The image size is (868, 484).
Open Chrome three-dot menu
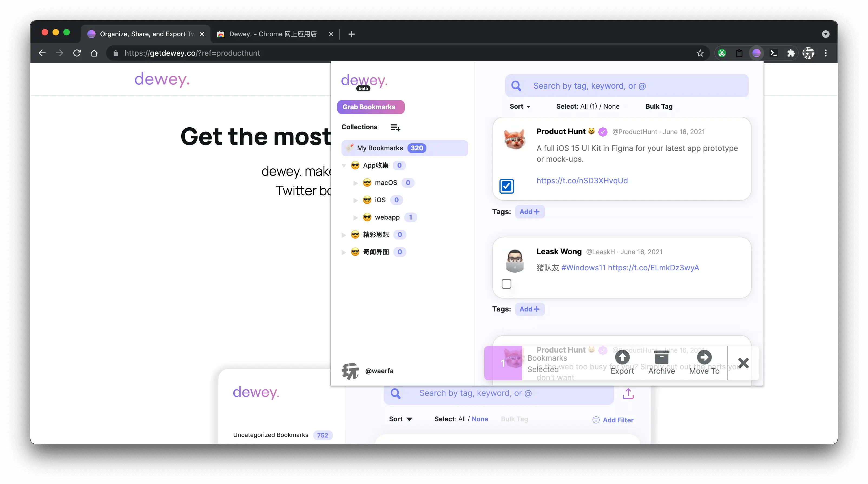[x=826, y=53]
